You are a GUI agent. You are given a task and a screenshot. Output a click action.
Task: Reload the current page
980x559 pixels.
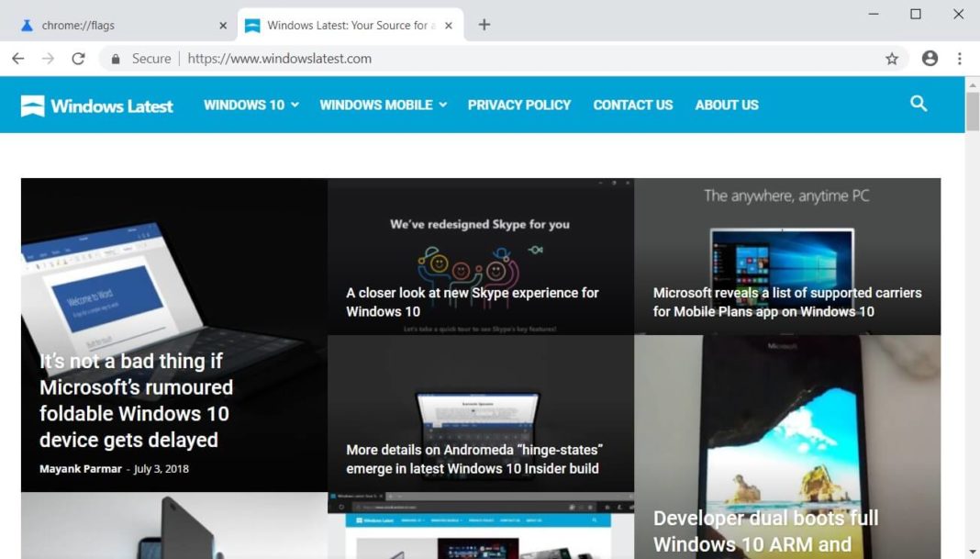pos(79,59)
